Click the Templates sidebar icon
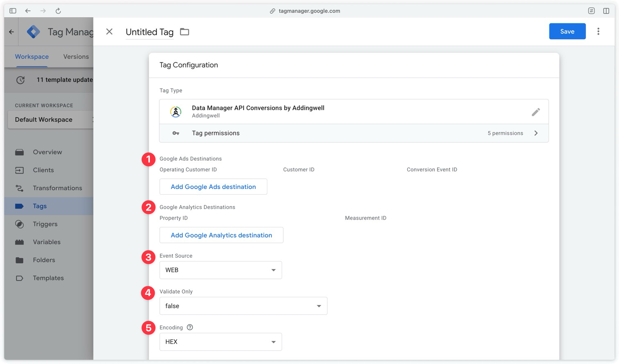Image resolution: width=619 pixels, height=364 pixels. (x=19, y=278)
